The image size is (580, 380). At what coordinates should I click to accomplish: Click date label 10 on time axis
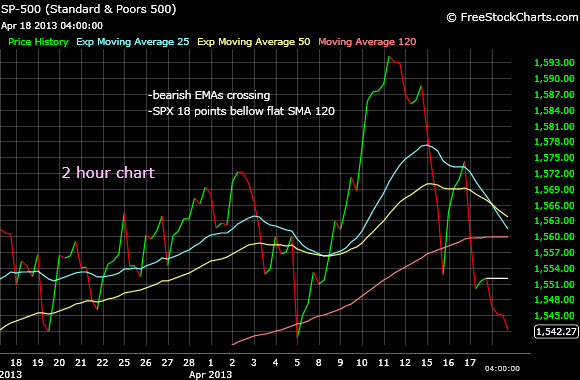pyautogui.click(x=362, y=363)
